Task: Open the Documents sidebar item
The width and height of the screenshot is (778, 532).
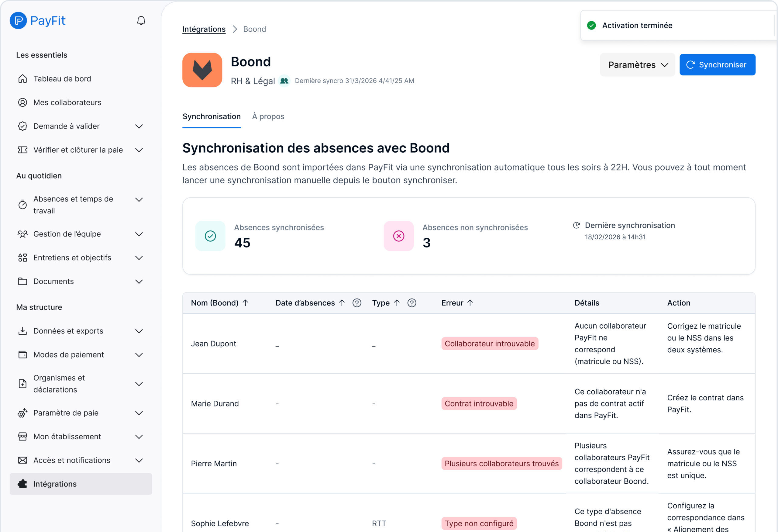Action: click(81, 282)
